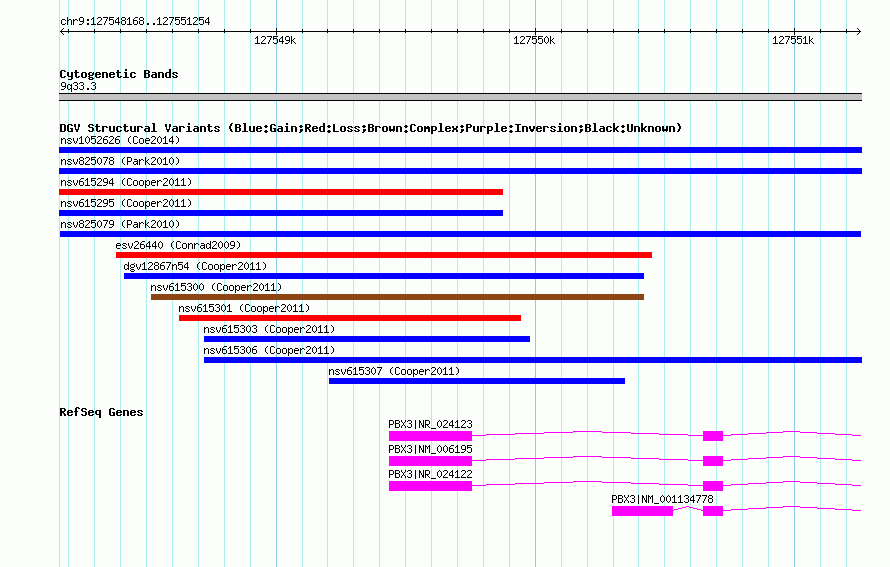Click the PBX3|NR_024122 transcript label
The width and height of the screenshot is (890, 567).
point(430,474)
